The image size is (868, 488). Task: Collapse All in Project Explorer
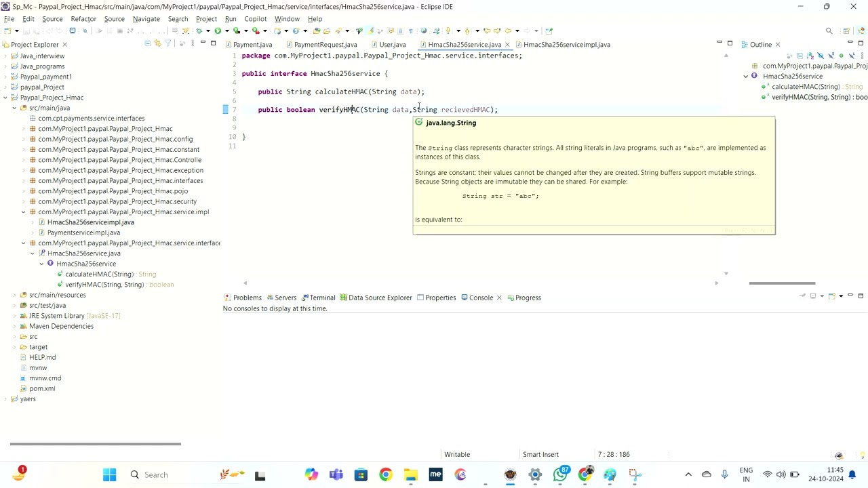147,43
